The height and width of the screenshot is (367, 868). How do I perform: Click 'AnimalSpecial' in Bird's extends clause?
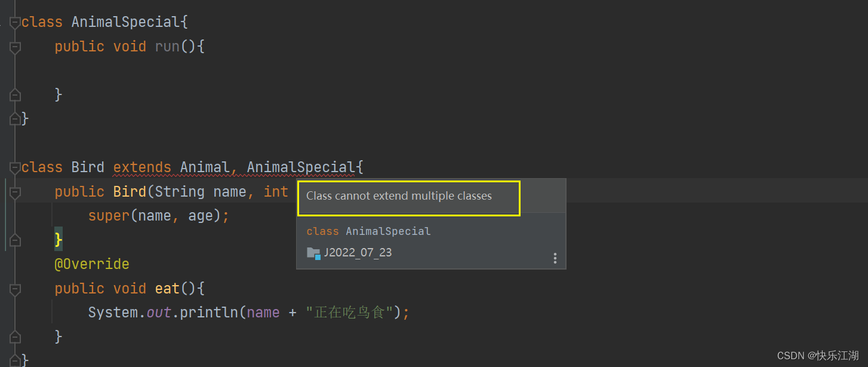(300, 167)
